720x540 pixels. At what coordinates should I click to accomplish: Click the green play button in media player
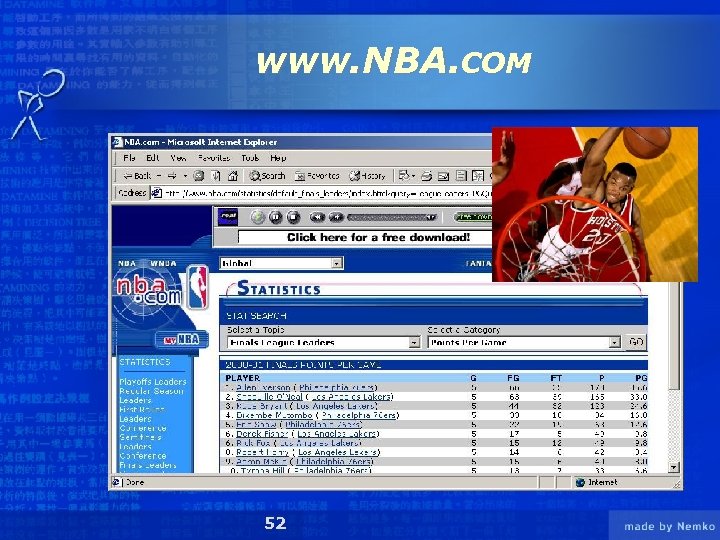coord(258,217)
